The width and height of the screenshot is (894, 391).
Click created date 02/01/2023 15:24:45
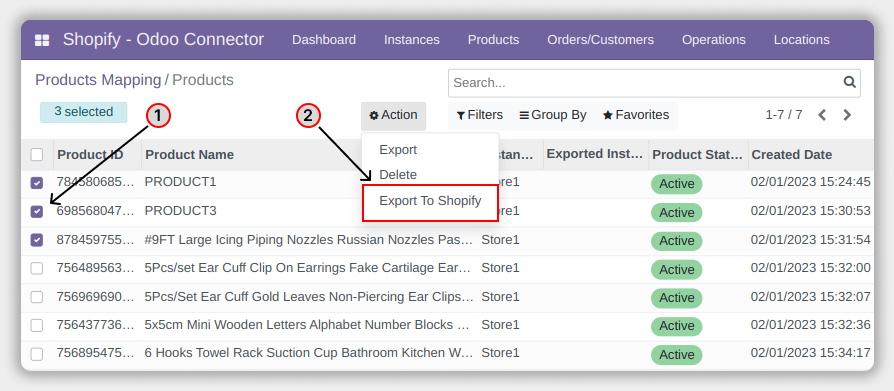point(811,182)
